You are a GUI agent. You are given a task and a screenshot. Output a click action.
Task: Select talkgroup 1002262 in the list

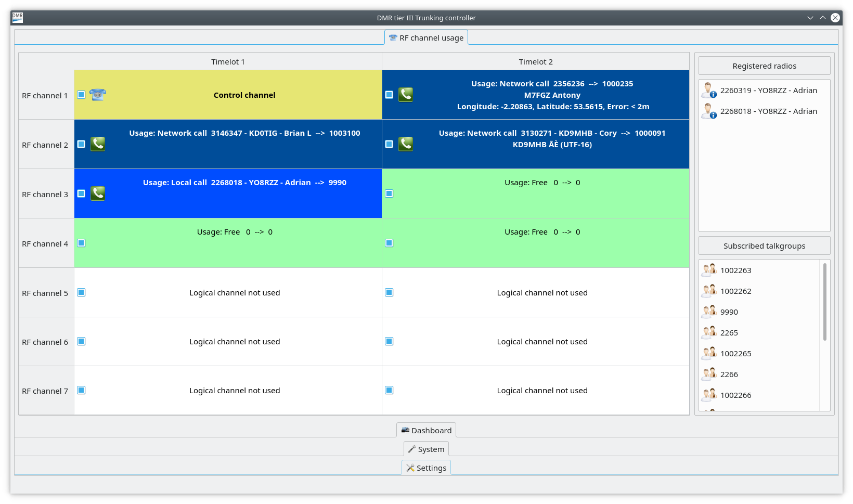pyautogui.click(x=759, y=291)
